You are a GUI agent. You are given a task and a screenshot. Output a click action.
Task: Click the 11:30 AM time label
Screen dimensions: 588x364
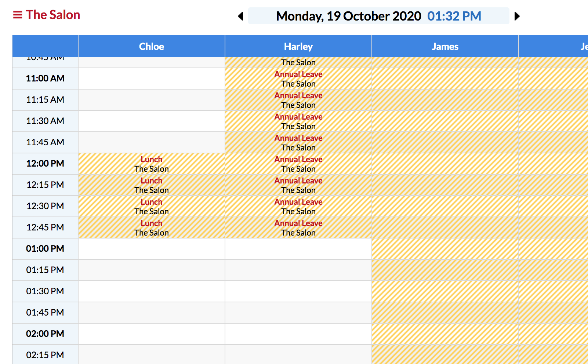pos(45,121)
